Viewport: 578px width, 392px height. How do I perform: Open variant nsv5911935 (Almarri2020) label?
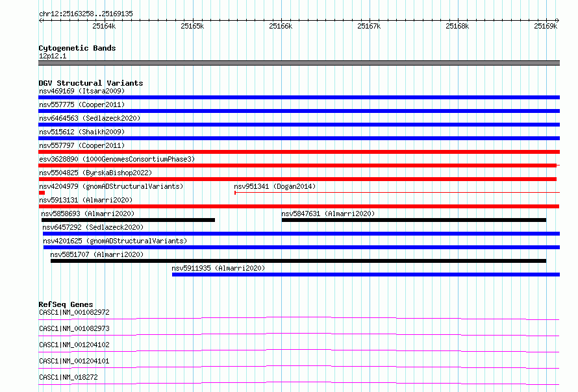[x=218, y=268]
